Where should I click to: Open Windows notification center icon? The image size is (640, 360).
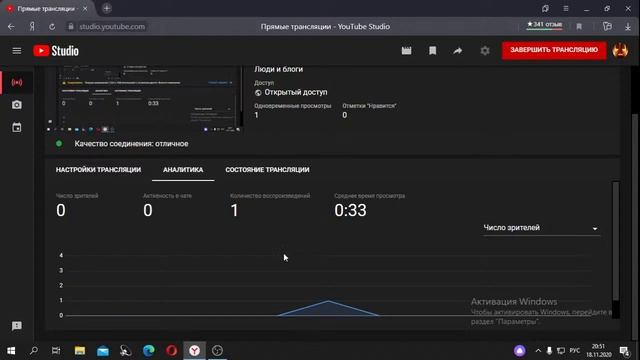click(x=624, y=350)
